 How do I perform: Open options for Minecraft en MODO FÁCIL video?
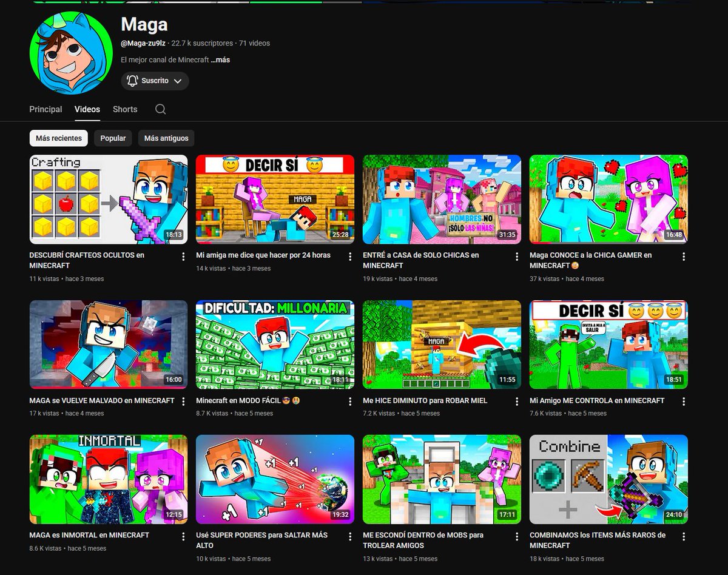(x=351, y=402)
